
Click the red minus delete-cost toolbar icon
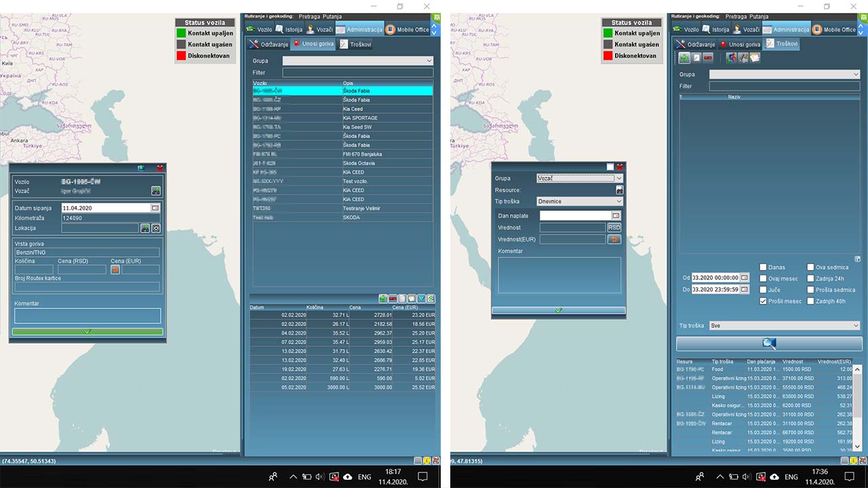pos(707,58)
